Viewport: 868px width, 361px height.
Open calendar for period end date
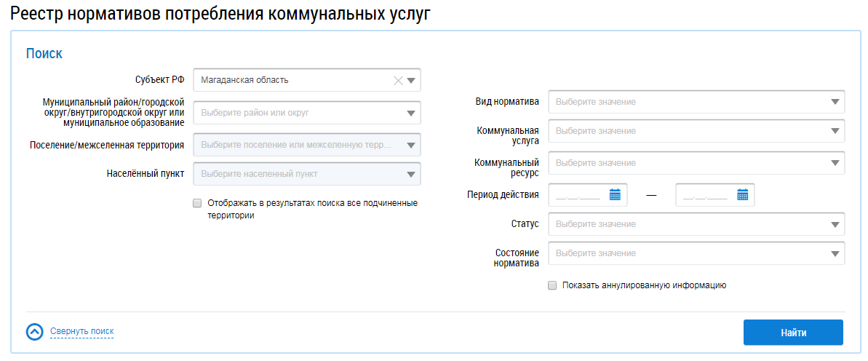(743, 195)
